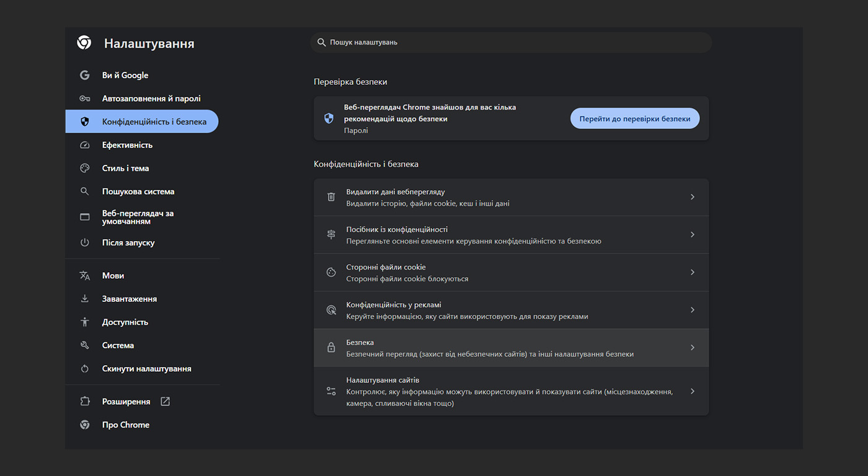Click the Після запуску label in sidebar
The width and height of the screenshot is (868, 476).
coord(128,242)
